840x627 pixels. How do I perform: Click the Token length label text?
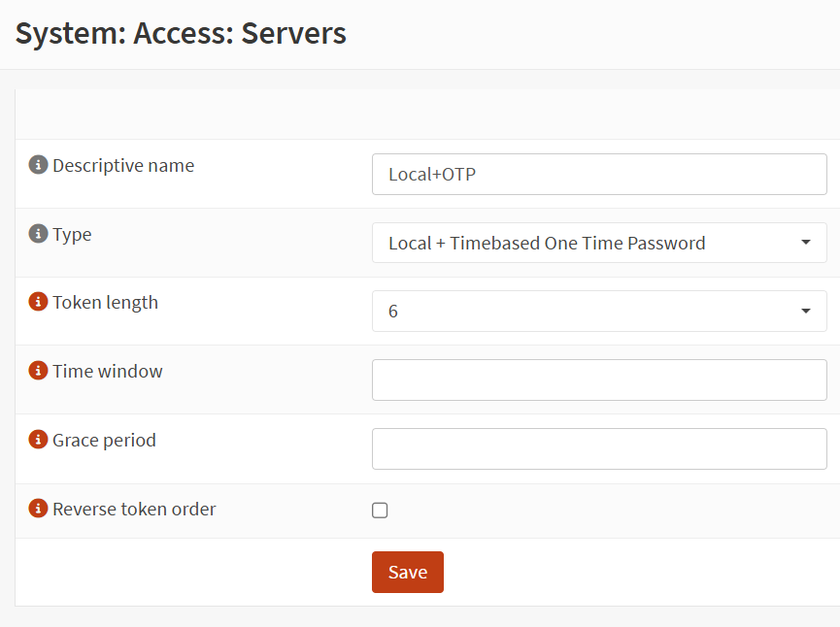tap(105, 303)
